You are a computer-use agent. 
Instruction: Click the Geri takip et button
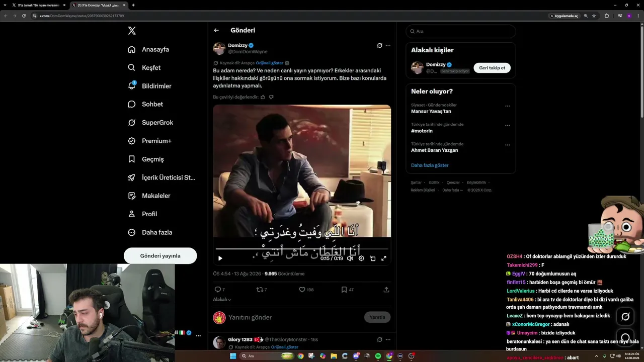click(x=492, y=68)
